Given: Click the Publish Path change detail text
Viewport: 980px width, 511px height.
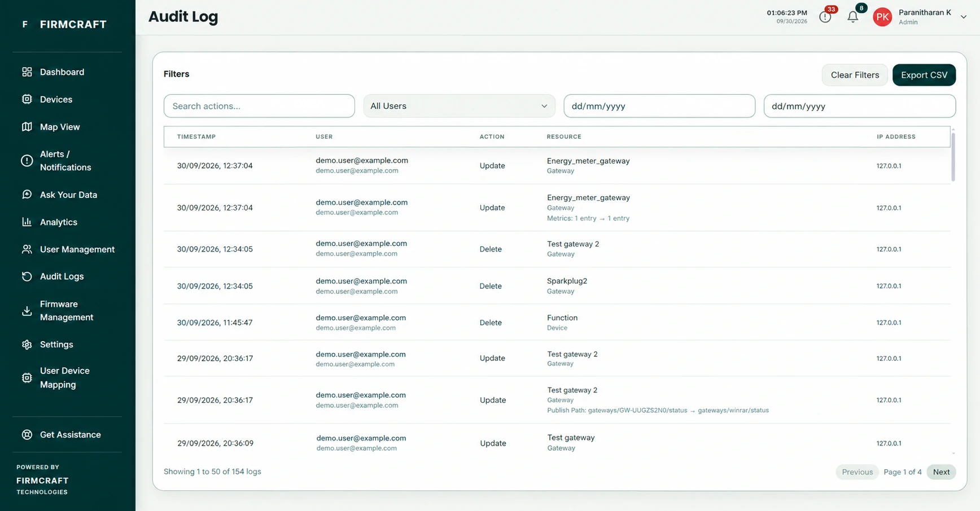Looking at the screenshot, I should tap(658, 411).
